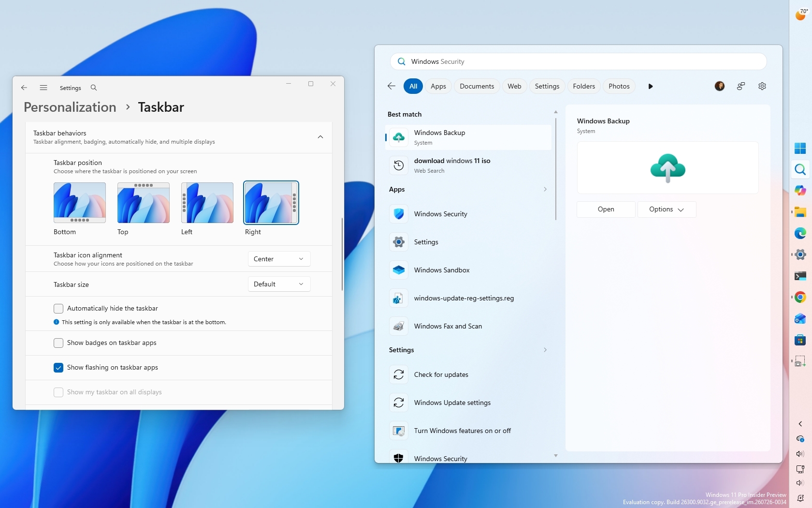Click Open for Windows Backup

click(606, 209)
